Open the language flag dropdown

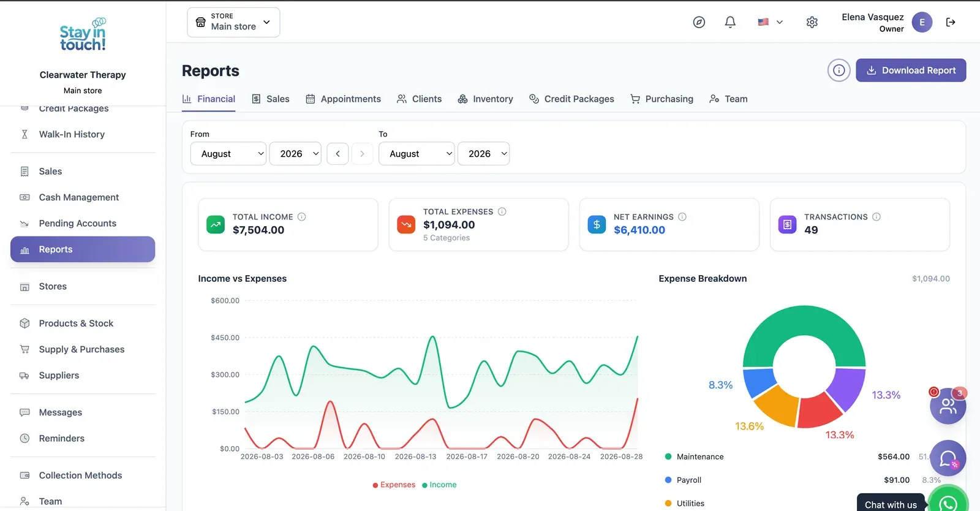pos(771,22)
